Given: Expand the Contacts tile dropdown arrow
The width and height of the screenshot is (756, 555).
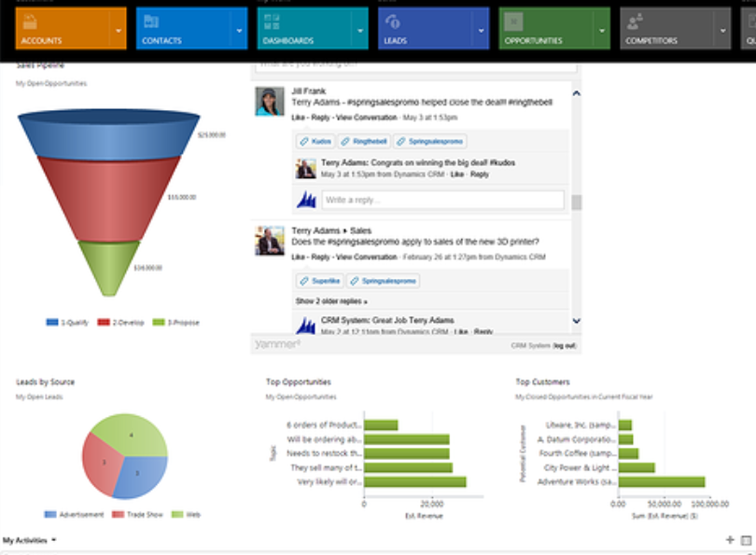Looking at the screenshot, I should tap(239, 31).
